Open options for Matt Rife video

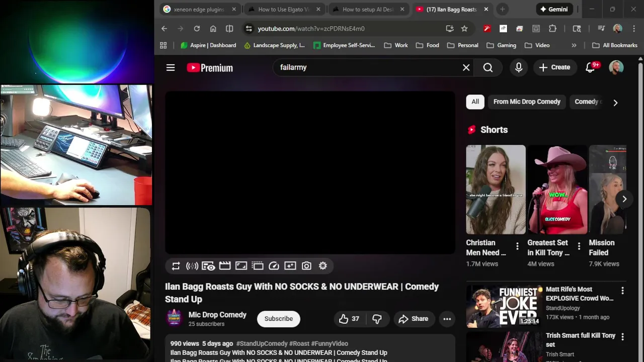tap(622, 291)
